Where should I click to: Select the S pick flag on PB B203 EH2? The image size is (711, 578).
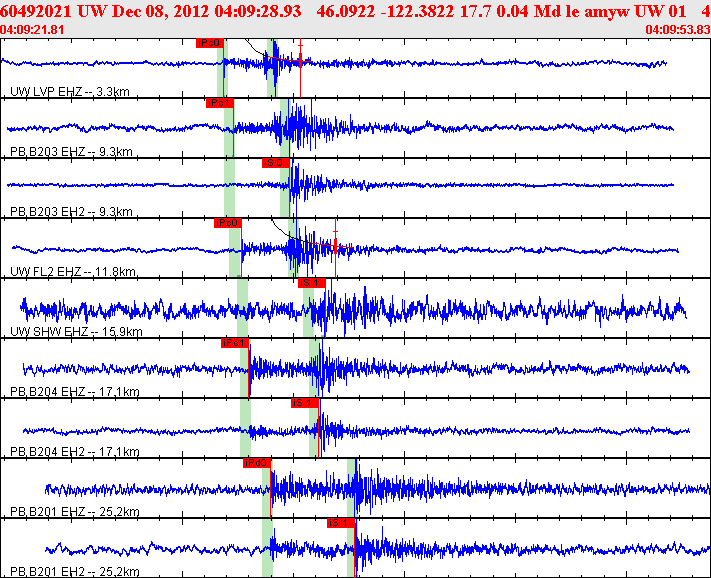(274, 163)
